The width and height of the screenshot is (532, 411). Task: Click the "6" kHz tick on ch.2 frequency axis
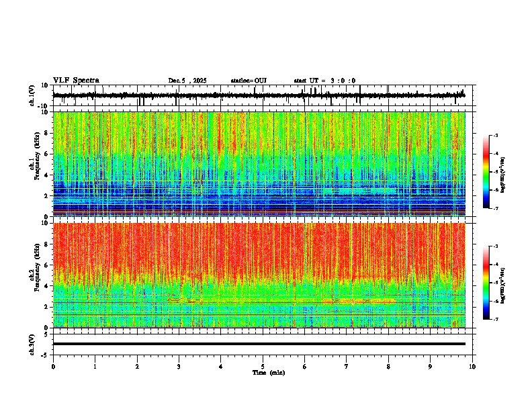47,265
